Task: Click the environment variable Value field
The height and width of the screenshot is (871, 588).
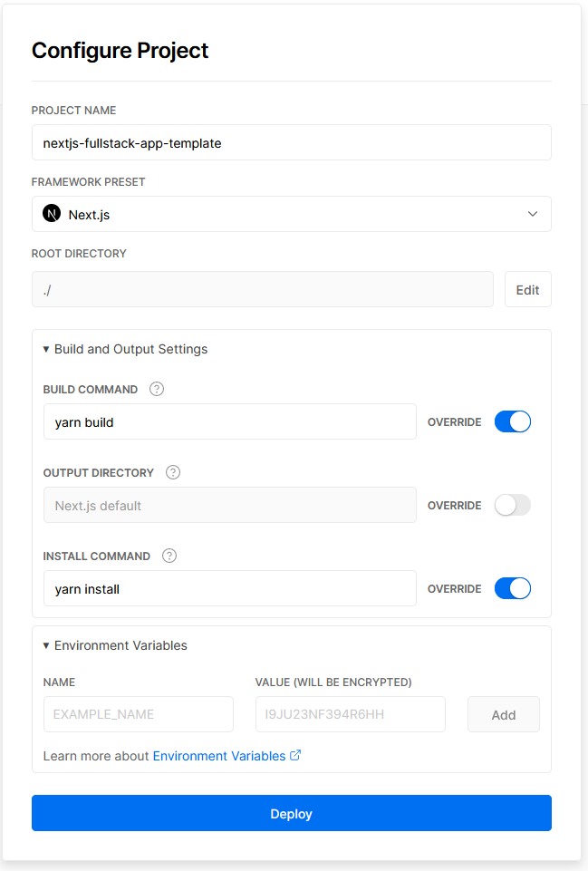Action: [x=350, y=714]
